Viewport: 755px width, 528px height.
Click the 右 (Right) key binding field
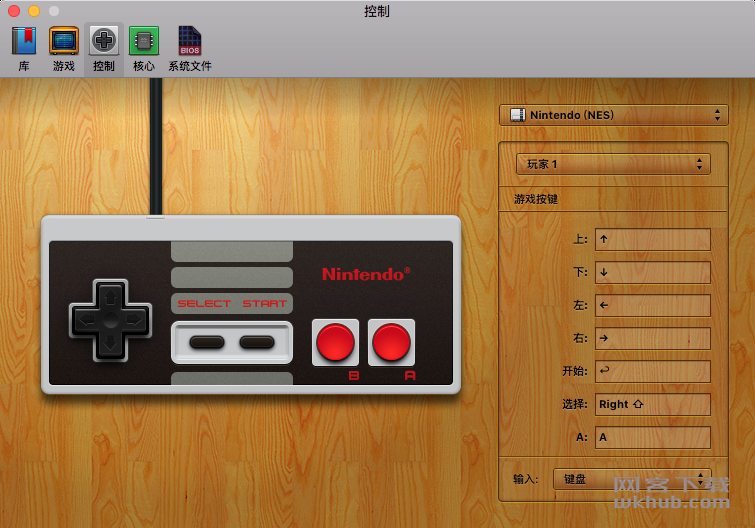[652, 338]
